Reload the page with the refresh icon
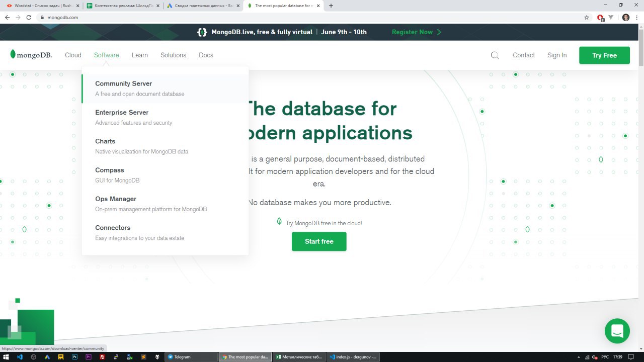Viewport: 644px width, 362px height. (x=29, y=17)
